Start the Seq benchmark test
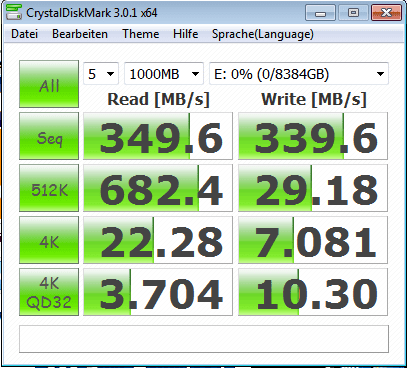 pos(49,136)
